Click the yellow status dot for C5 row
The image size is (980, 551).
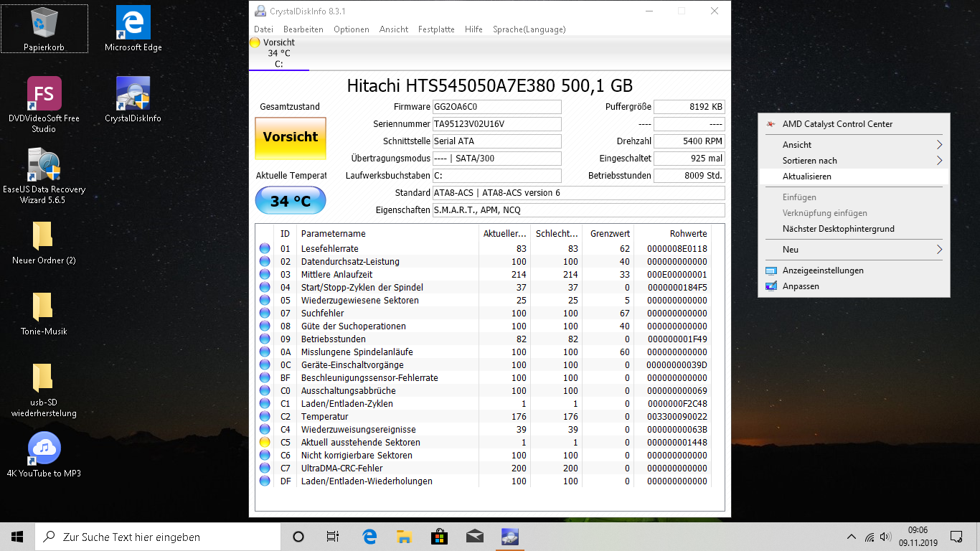click(265, 443)
